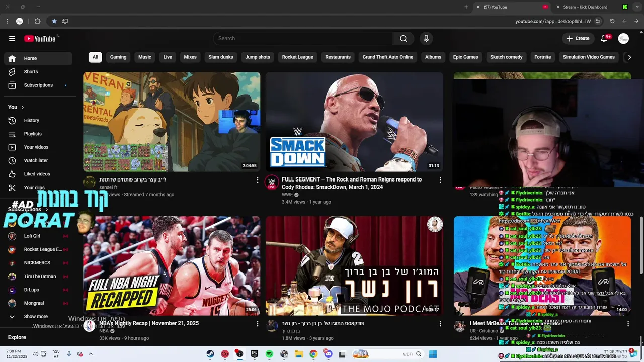The image size is (644, 362).
Task: Go to Home in the sidebar
Action: (38, 58)
